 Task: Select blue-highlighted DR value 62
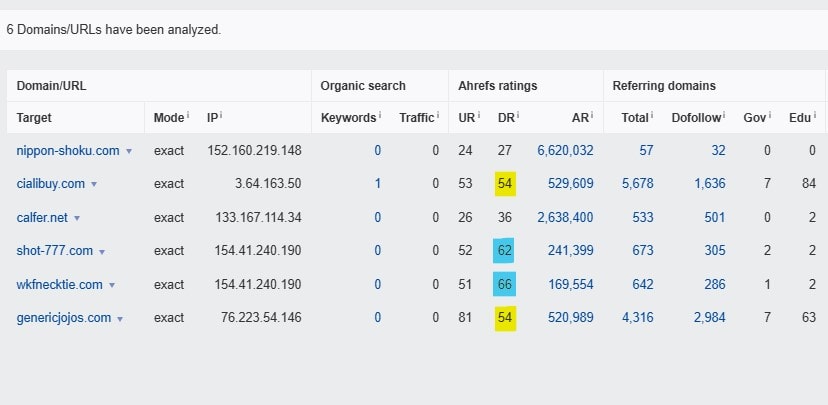pos(504,251)
